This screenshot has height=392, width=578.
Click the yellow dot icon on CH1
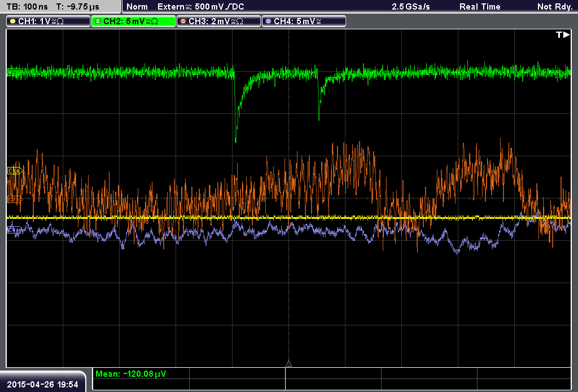(x=13, y=21)
